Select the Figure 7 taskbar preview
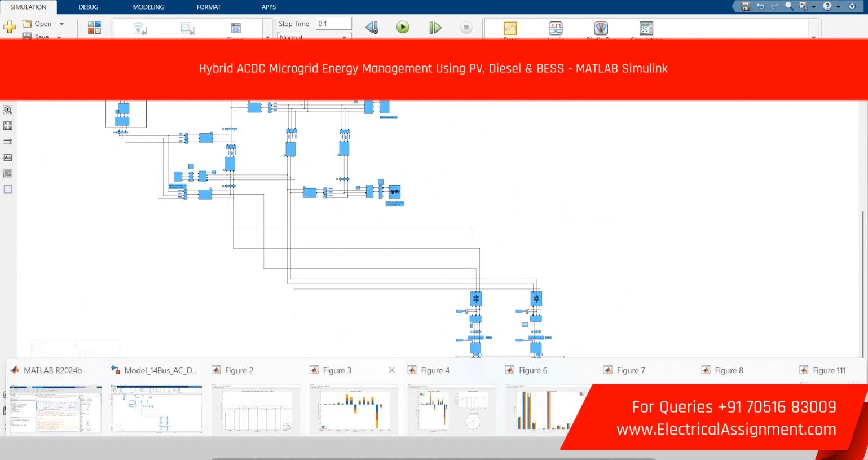Viewport: 868px width, 460px height. (624, 370)
